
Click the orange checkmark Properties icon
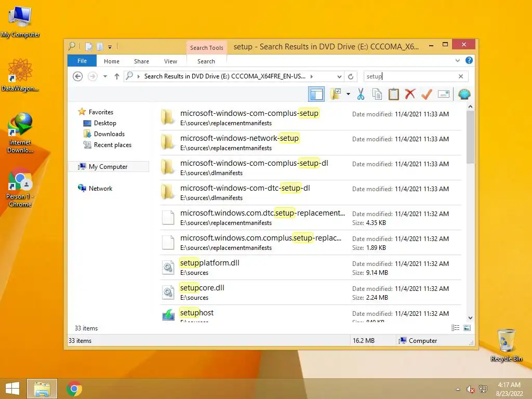pos(427,94)
